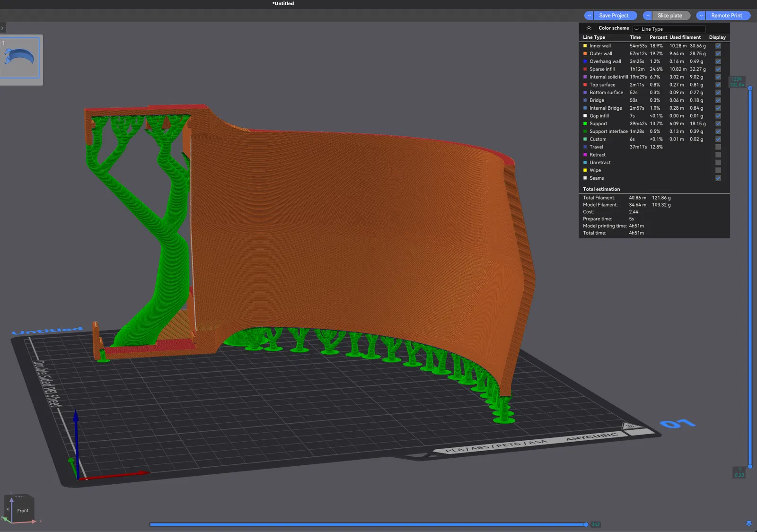The image size is (757, 532).
Task: Click the Front face of the view cube
Action: pyautogui.click(x=22, y=511)
